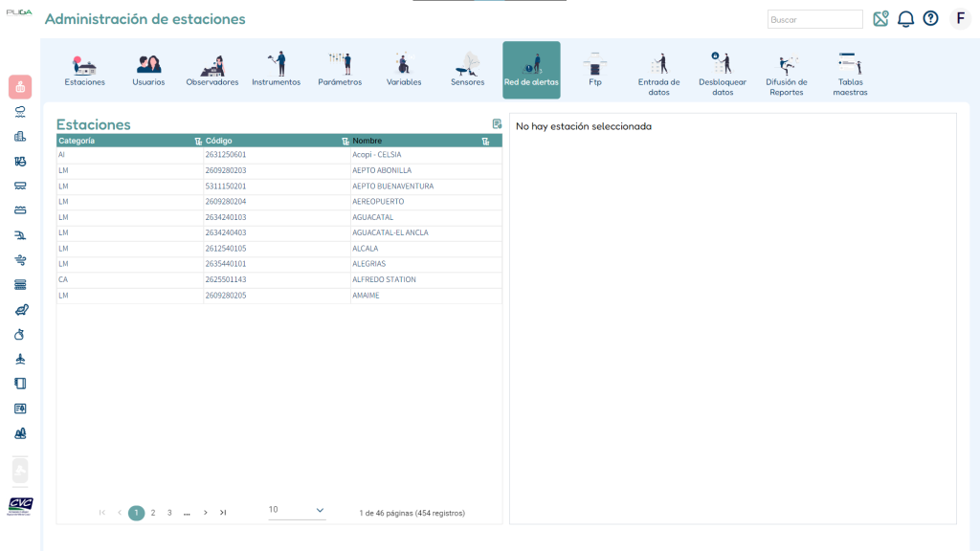Screen dimensions: 980x551
Task: Open the lab flasks sidebar icon
Action: pyautogui.click(x=20, y=161)
